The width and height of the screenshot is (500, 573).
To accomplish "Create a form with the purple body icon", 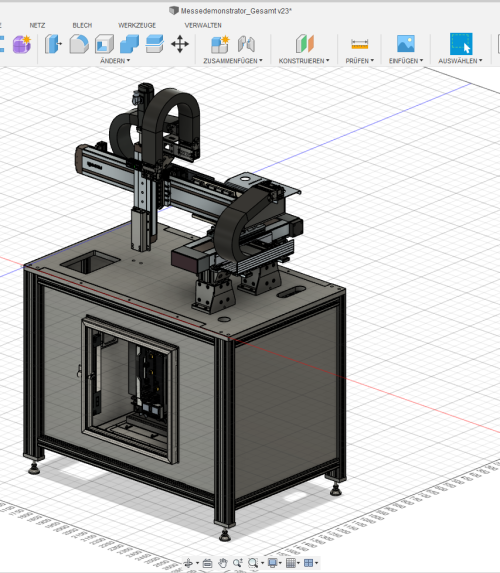I will (22, 44).
